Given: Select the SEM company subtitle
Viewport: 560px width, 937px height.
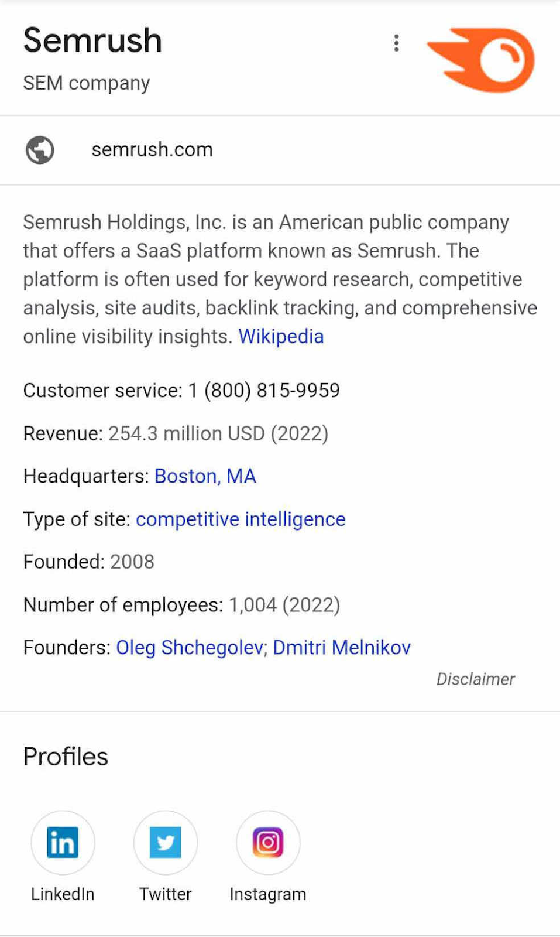Looking at the screenshot, I should 86,83.
